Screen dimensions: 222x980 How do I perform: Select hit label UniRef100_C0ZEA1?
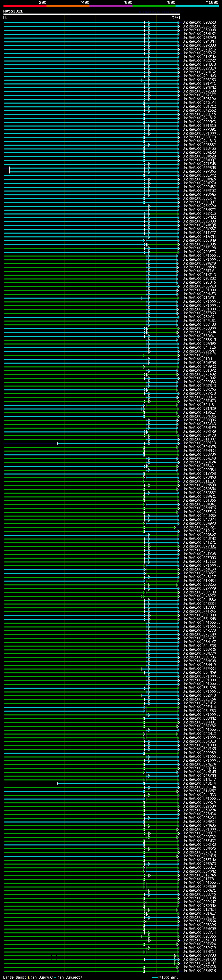tap(199, 917)
